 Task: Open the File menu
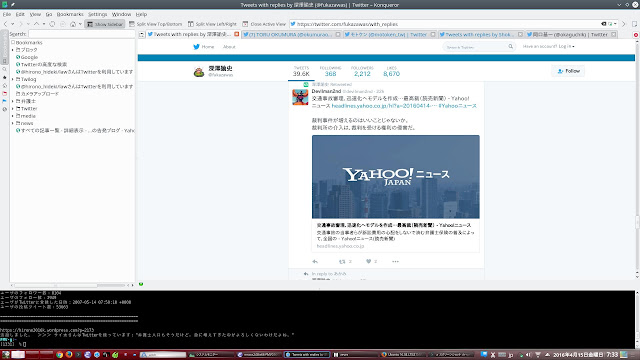(x=7, y=14)
